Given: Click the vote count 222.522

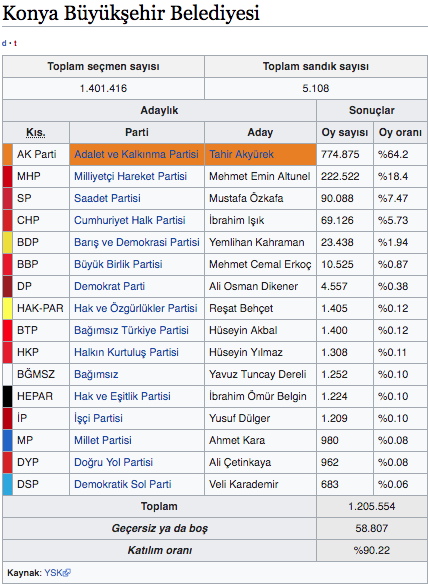Looking at the screenshot, I should pos(340,176).
